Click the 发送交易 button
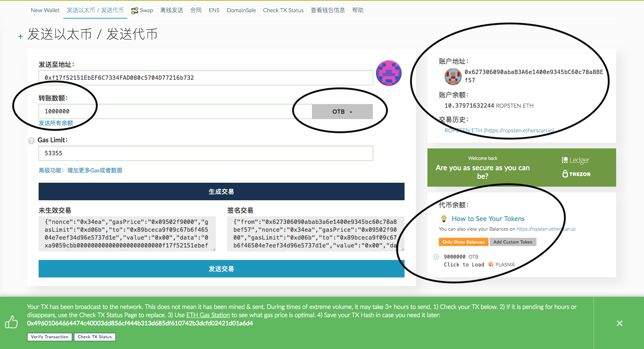The width and height of the screenshot is (644, 349). click(222, 269)
